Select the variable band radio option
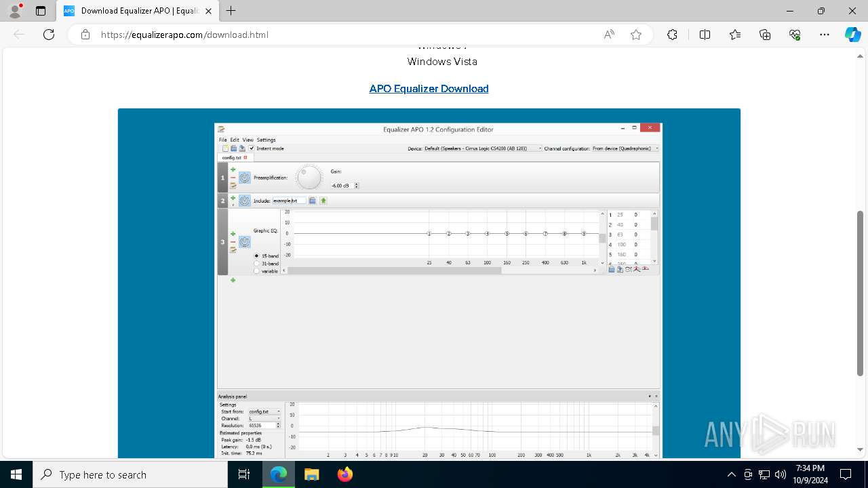Viewport: 868px width, 488px height. coord(256,271)
